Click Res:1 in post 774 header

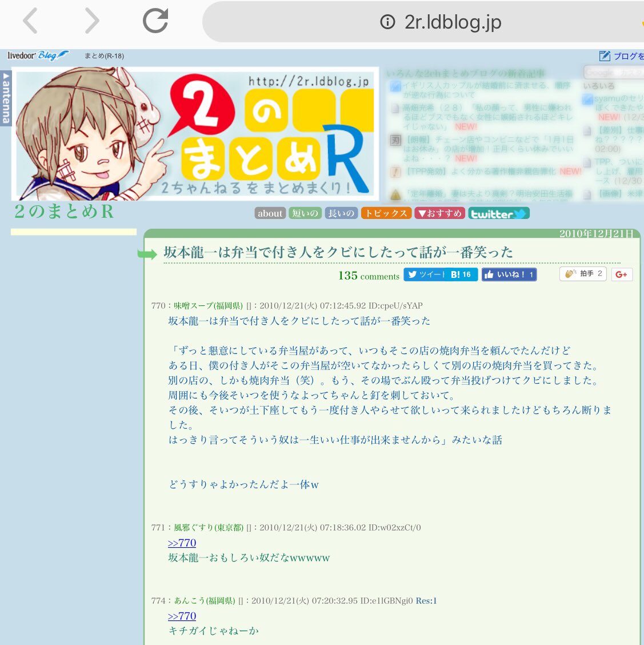pyautogui.click(x=426, y=600)
